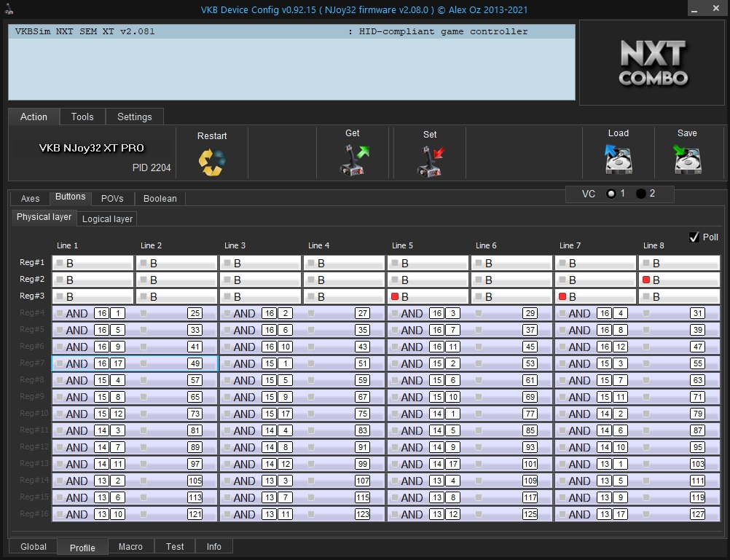Screen dimensions: 730x560
Task: Close the VKB Device Config window
Action: point(716,9)
